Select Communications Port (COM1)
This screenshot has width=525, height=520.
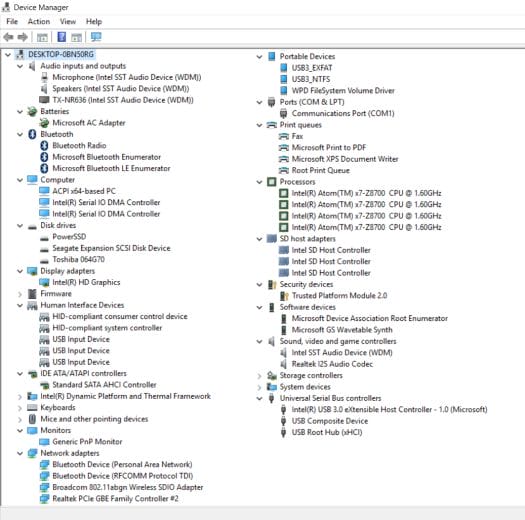tap(343, 114)
